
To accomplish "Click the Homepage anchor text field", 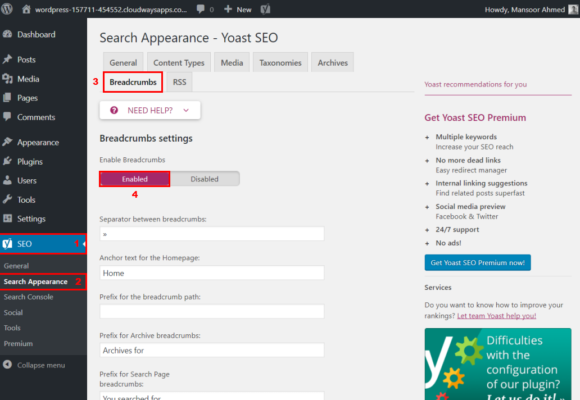I will pos(212,273).
